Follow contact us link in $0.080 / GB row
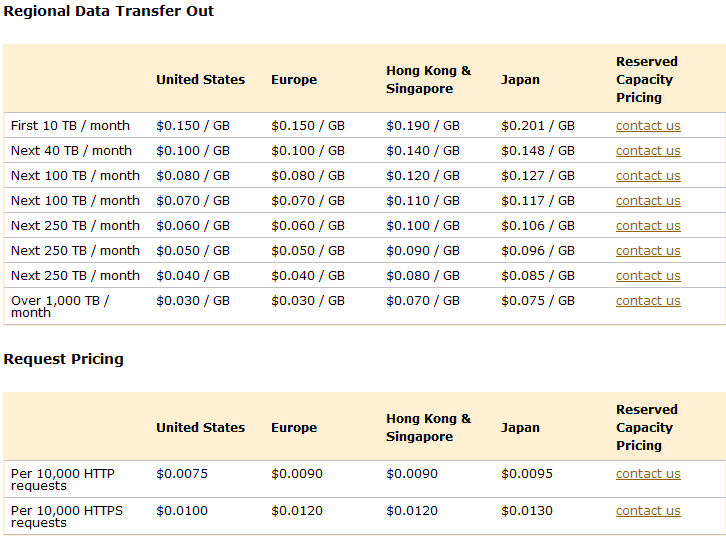The image size is (726, 537). pos(648,175)
